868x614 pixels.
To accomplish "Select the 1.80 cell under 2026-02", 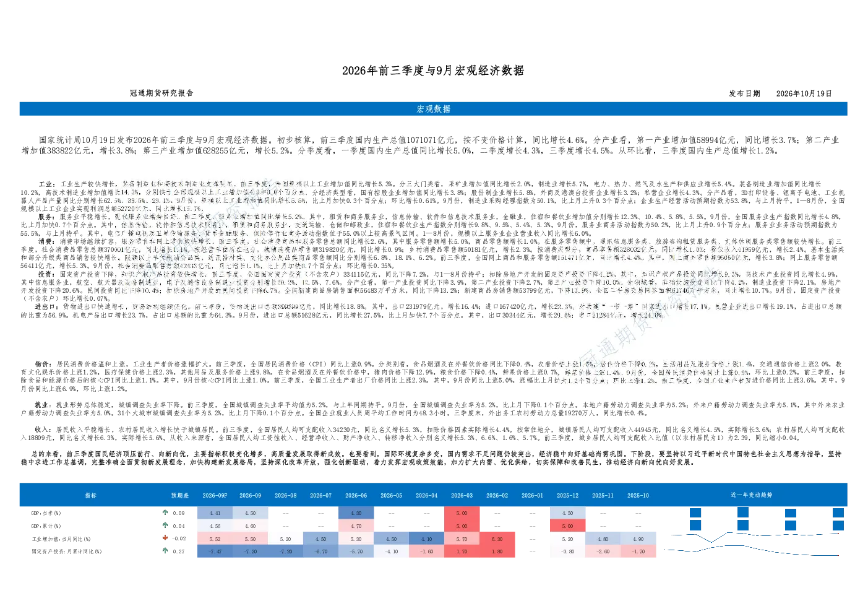I will (x=497, y=551).
